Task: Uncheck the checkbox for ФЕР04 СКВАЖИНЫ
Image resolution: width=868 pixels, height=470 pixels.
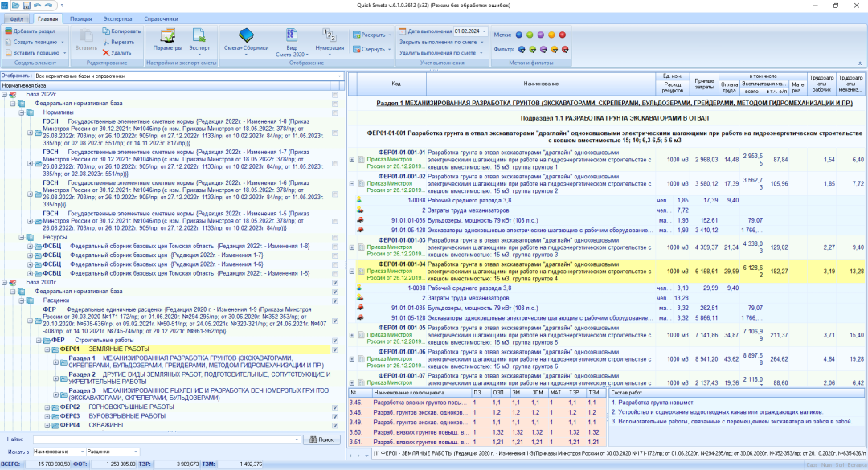Action: click(335, 425)
